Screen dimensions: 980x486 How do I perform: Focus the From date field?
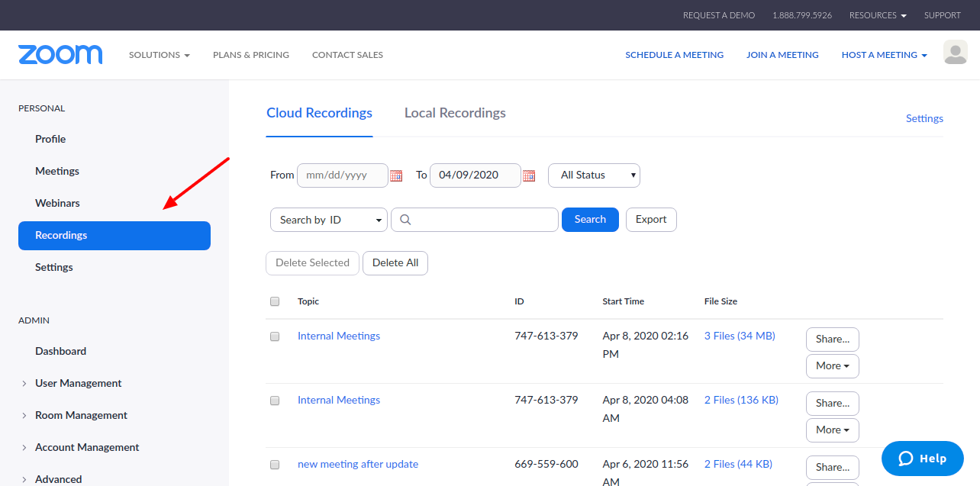[343, 175]
